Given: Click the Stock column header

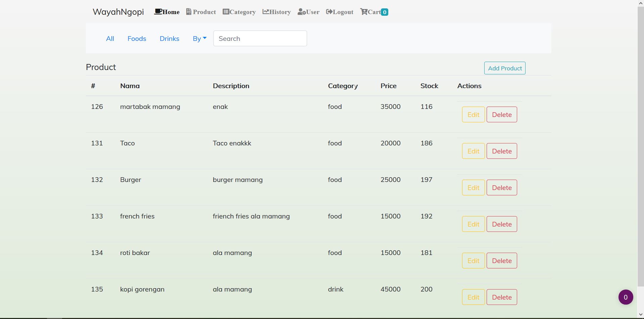Looking at the screenshot, I should 429,86.
